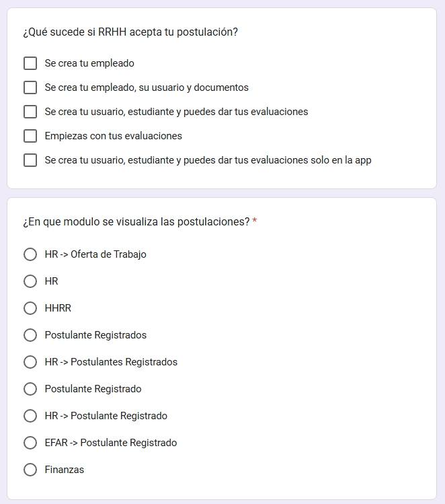This screenshot has width=445, height=504.
Task: Select "HR -> Postulante Registrado" radio option
Action: pos(30,416)
